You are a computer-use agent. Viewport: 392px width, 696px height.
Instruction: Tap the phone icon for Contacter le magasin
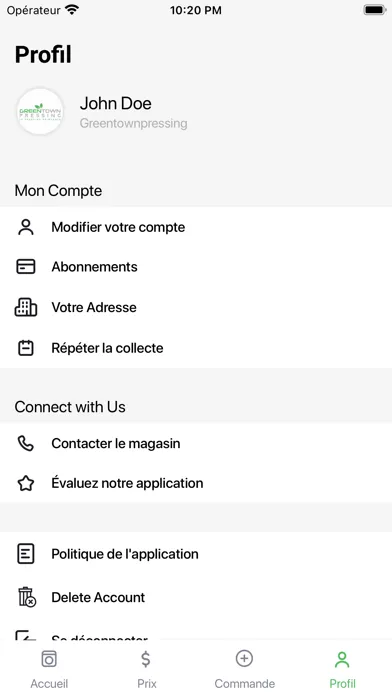(x=26, y=443)
